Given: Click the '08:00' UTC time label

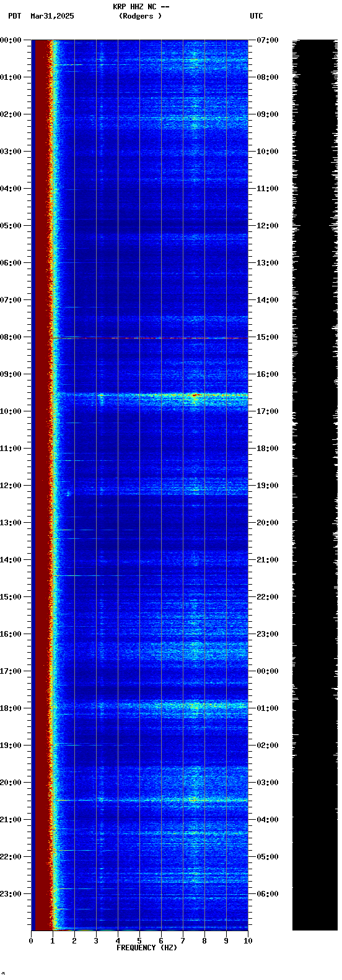Looking at the screenshot, I should click(x=268, y=77).
